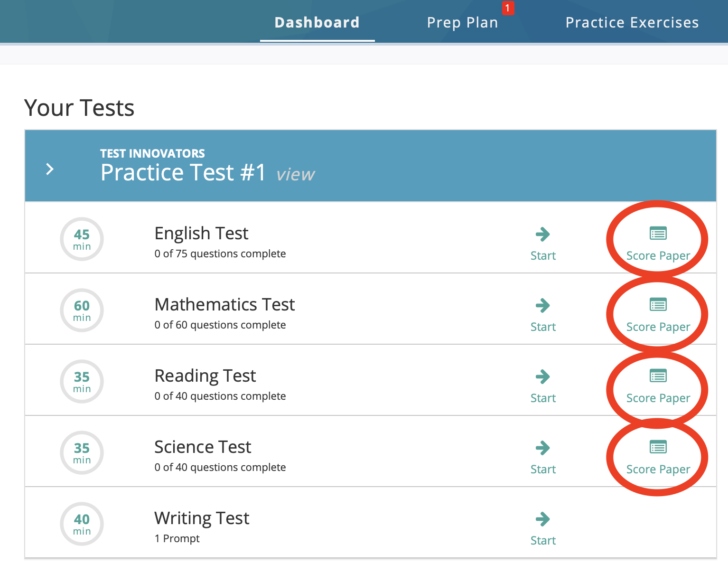
Task: Click the English Test start arrow icon
Action: coord(542,234)
